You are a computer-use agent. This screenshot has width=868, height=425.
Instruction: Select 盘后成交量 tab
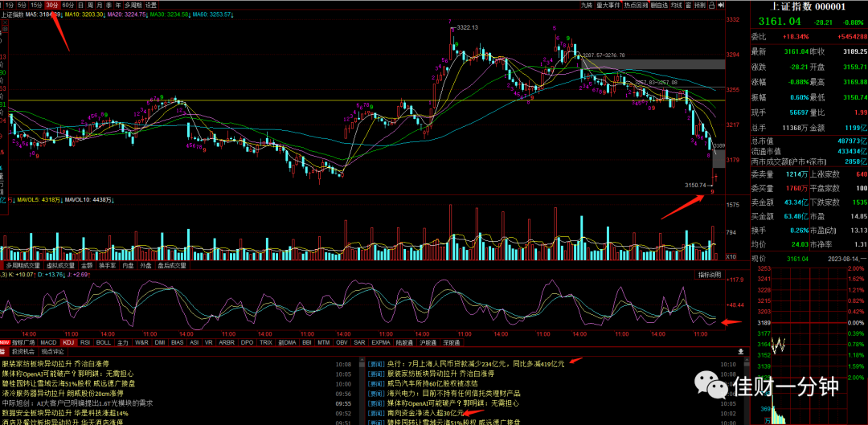click(172, 266)
